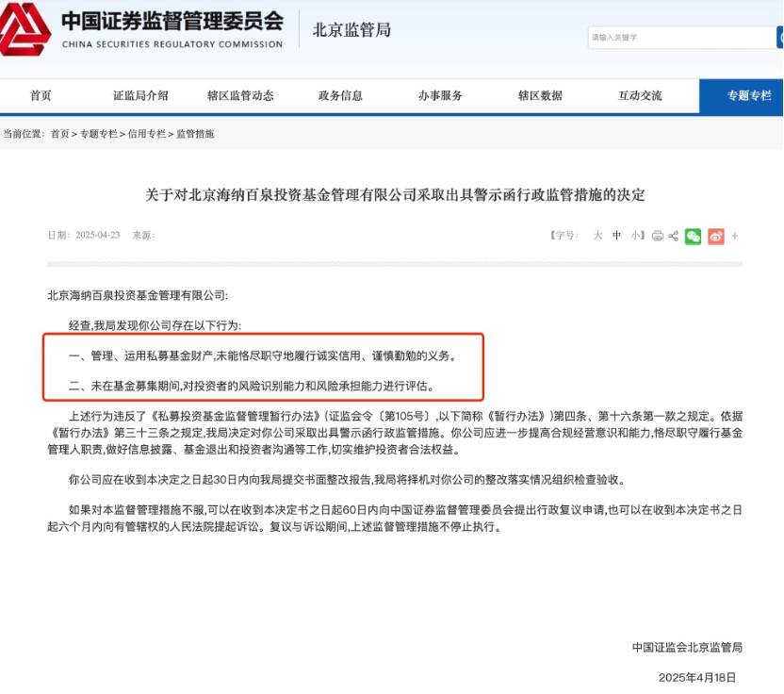
Task: Share article to Weibo
Action: click(x=716, y=236)
